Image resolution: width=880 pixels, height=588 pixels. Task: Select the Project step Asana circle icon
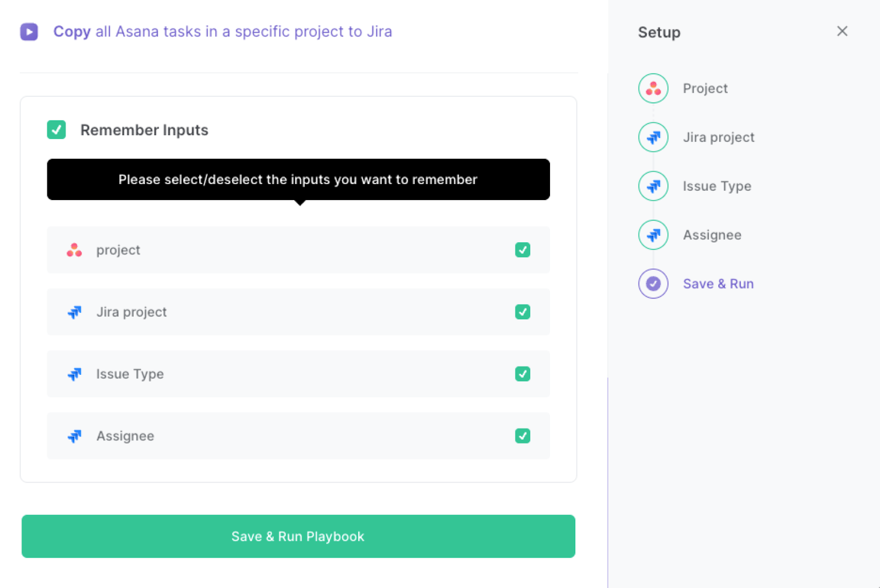(653, 88)
